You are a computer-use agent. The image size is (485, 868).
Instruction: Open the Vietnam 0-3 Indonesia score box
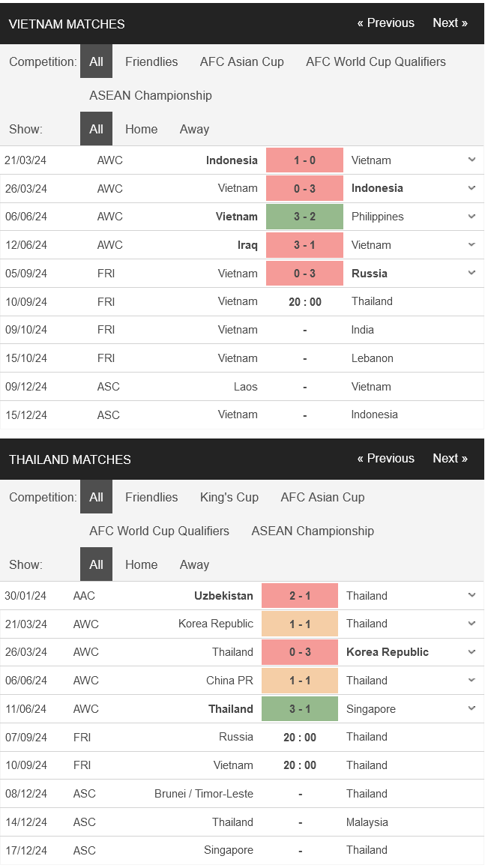coord(304,188)
